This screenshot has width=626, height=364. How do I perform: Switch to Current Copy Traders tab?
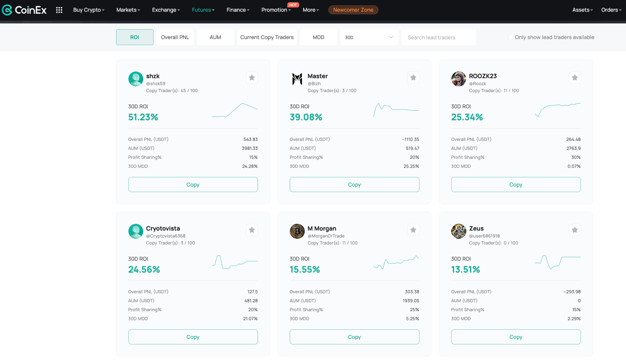click(x=267, y=37)
